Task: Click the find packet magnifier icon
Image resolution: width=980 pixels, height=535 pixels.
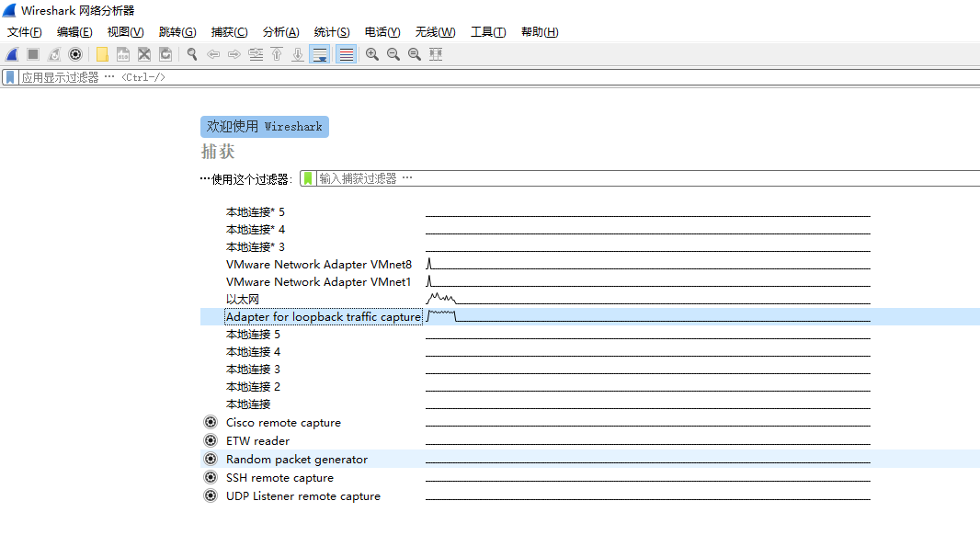Action: click(190, 54)
